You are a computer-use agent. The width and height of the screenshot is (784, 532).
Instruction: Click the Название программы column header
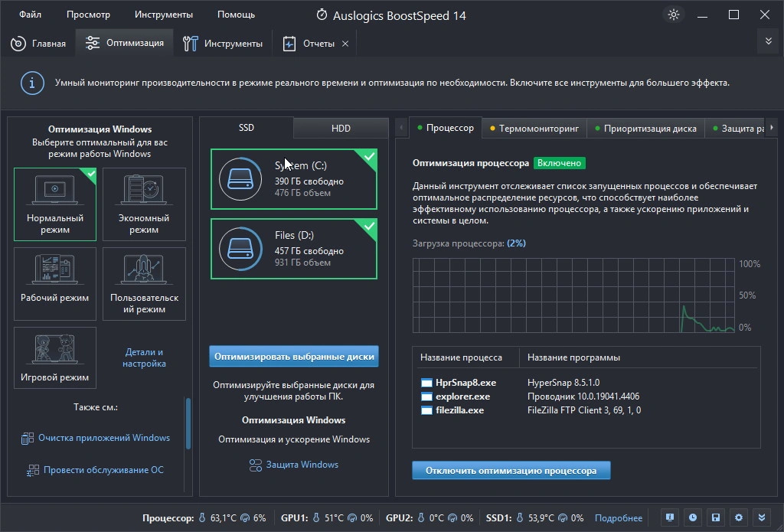(573, 357)
